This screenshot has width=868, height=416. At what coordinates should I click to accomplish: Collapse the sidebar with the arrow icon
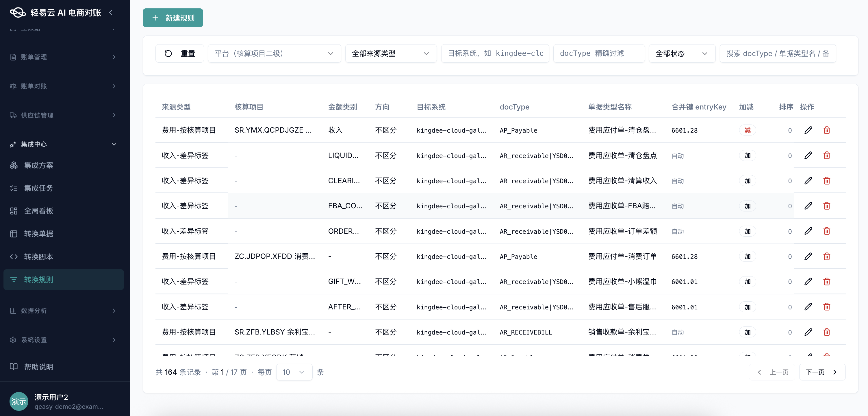110,12
